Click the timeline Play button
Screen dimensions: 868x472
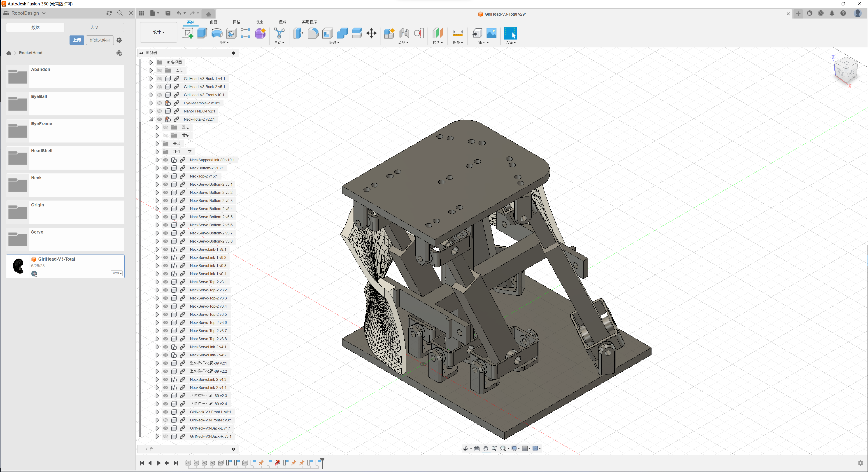(x=159, y=463)
